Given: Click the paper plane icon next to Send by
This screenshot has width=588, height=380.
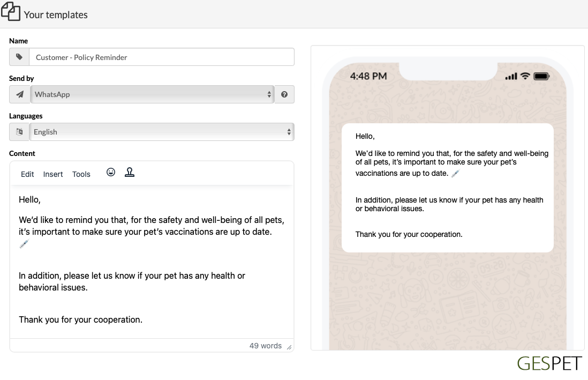Looking at the screenshot, I should [x=19, y=94].
